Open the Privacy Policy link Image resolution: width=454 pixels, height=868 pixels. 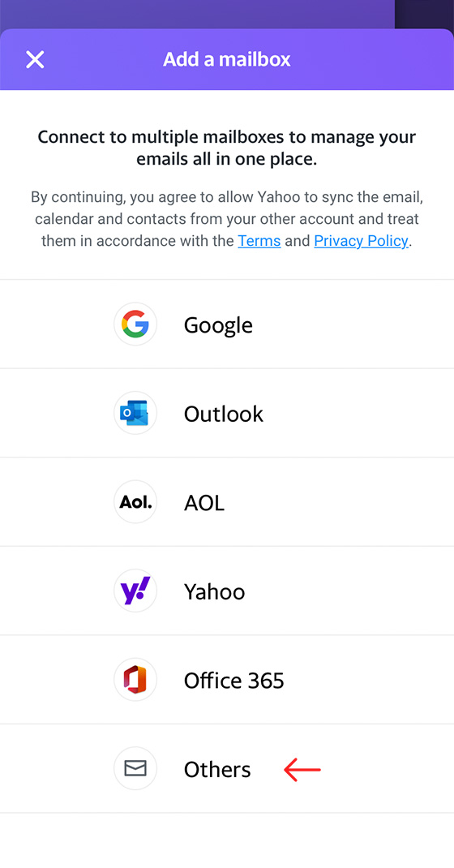click(x=361, y=242)
